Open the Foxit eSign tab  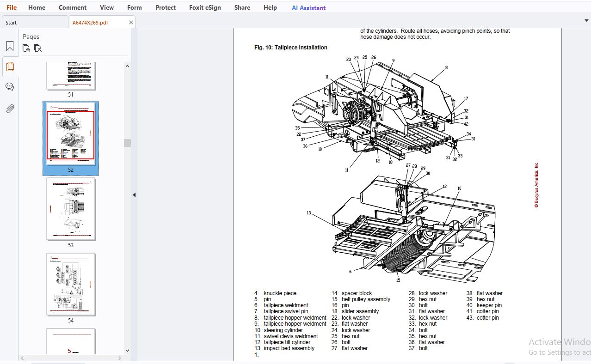point(205,7)
